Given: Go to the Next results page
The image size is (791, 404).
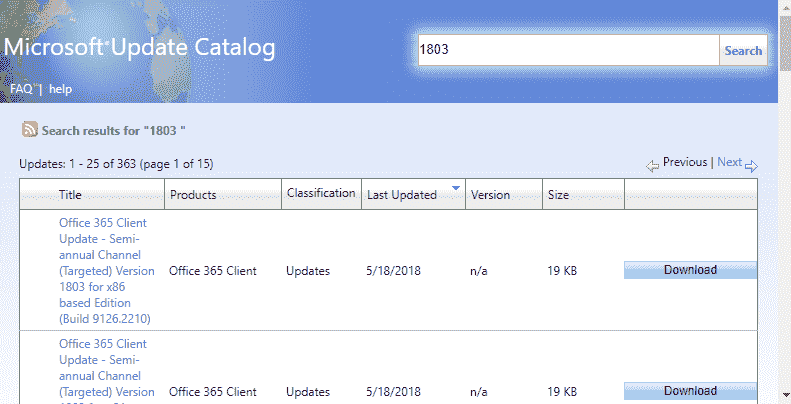Looking at the screenshot, I should pos(729,162).
